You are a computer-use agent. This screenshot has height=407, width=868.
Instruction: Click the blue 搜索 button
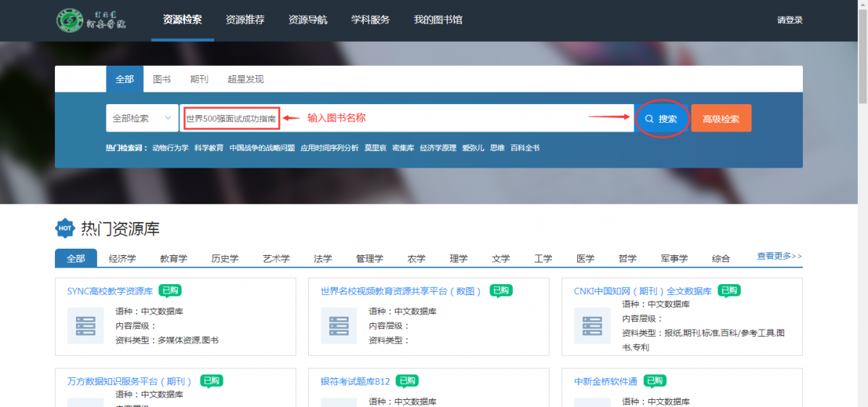click(x=662, y=119)
